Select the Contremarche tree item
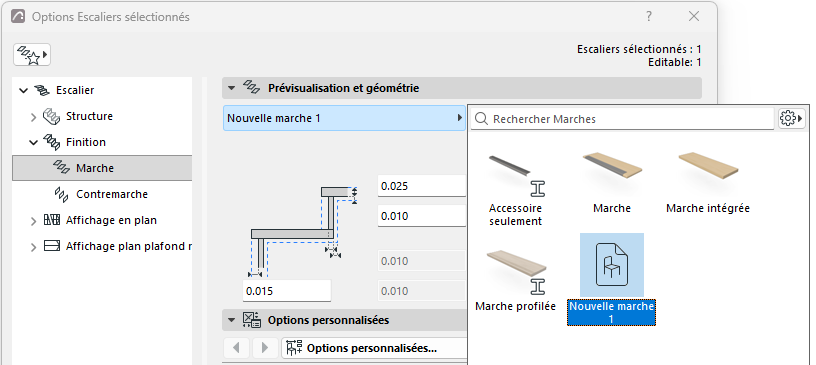The height and width of the screenshot is (365, 816). [x=112, y=194]
